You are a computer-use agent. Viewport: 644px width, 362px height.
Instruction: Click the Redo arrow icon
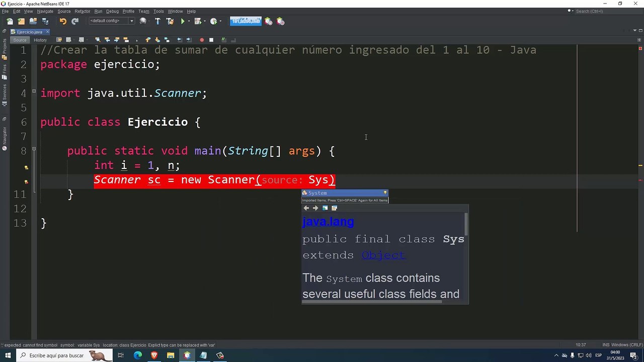[x=75, y=21]
